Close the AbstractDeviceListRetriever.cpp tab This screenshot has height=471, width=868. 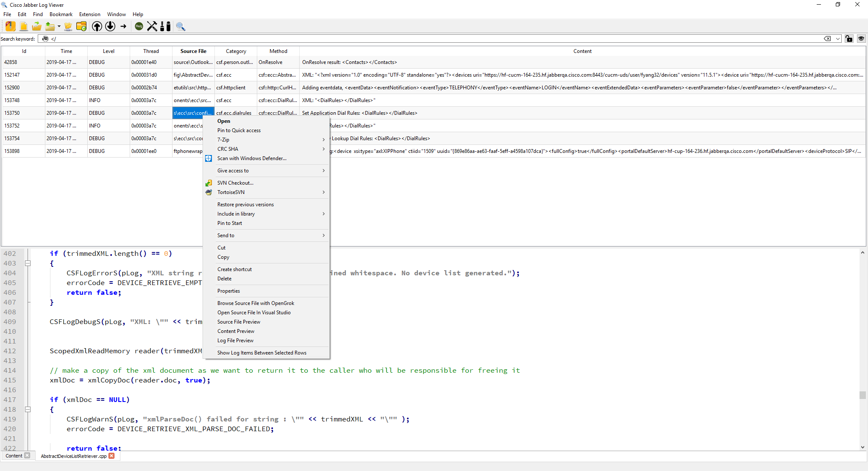[x=111, y=456]
